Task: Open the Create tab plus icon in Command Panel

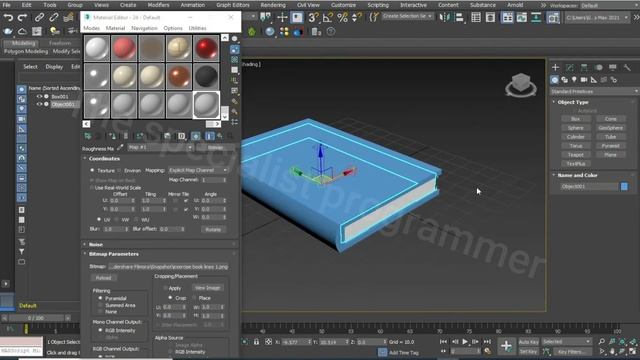Action: [555, 67]
